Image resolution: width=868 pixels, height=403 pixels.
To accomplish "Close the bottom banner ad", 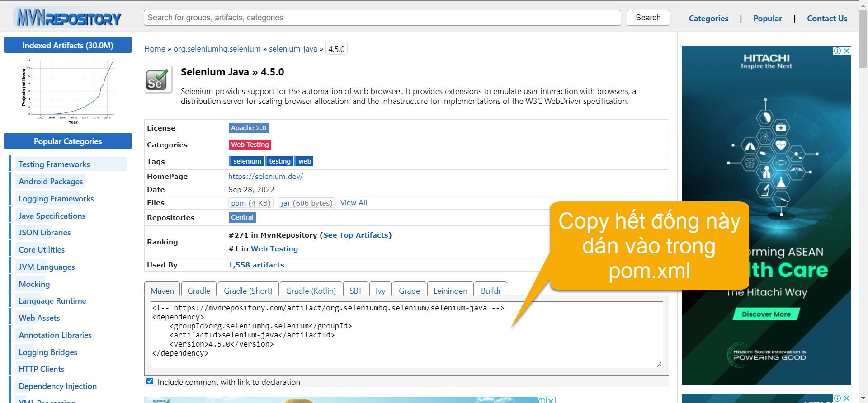I will (551, 400).
